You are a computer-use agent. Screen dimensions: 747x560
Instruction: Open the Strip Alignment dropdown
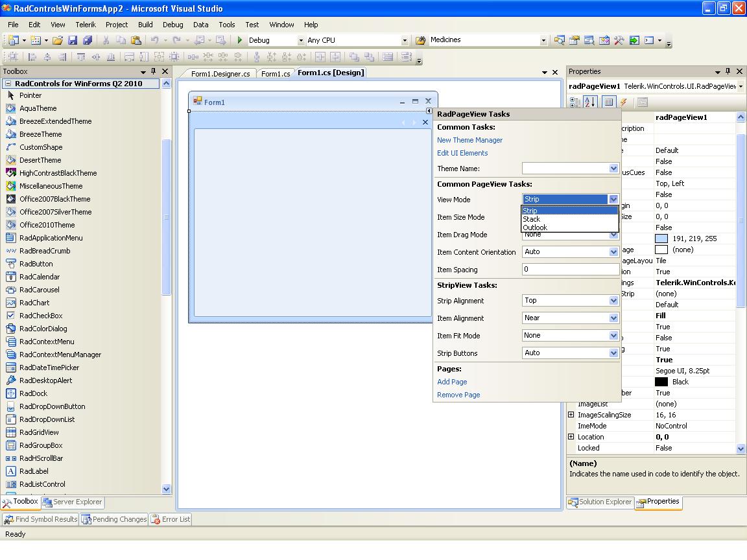(x=613, y=301)
